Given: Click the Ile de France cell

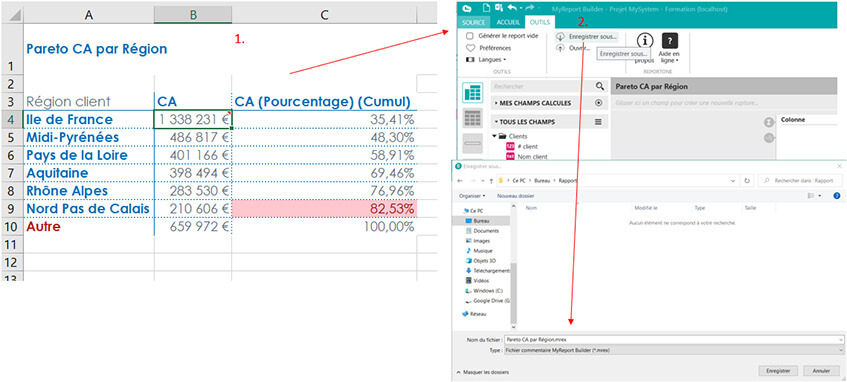Looking at the screenshot, I should point(89,119).
